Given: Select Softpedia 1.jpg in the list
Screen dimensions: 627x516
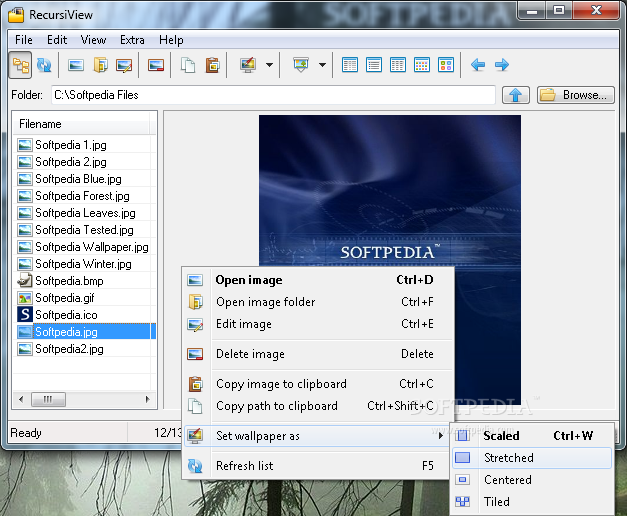Looking at the screenshot, I should [84, 145].
